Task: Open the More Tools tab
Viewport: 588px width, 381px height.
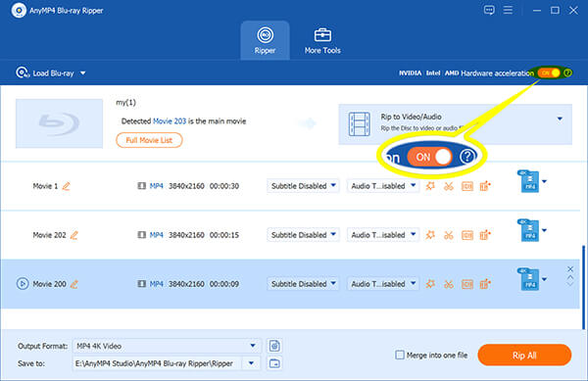Action: click(322, 40)
